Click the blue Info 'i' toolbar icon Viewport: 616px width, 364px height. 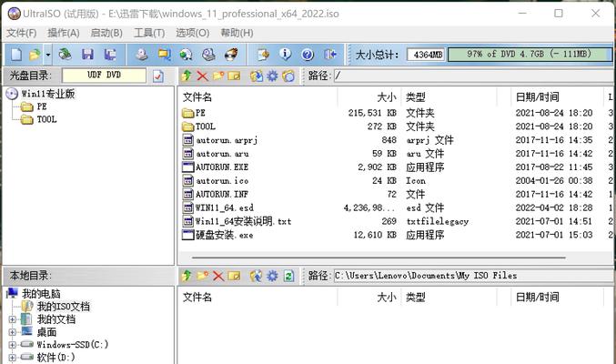coord(285,55)
